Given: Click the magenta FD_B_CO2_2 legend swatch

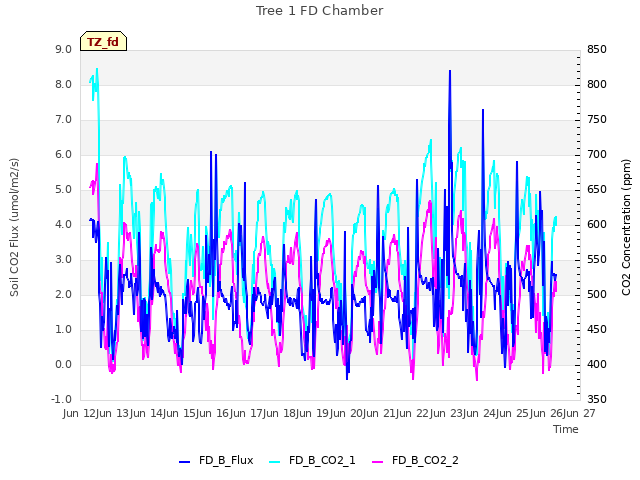Looking at the screenshot, I should pyautogui.click(x=378, y=462).
